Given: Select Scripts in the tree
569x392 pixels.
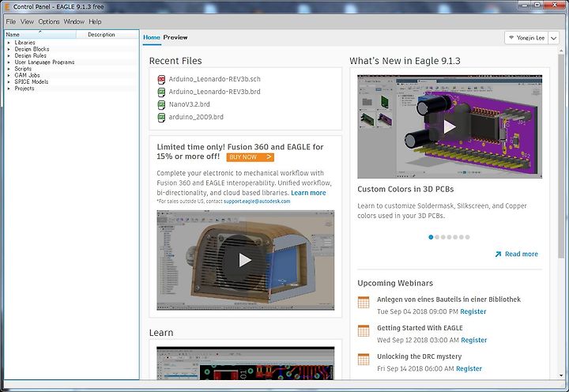Looking at the screenshot, I should pos(23,69).
